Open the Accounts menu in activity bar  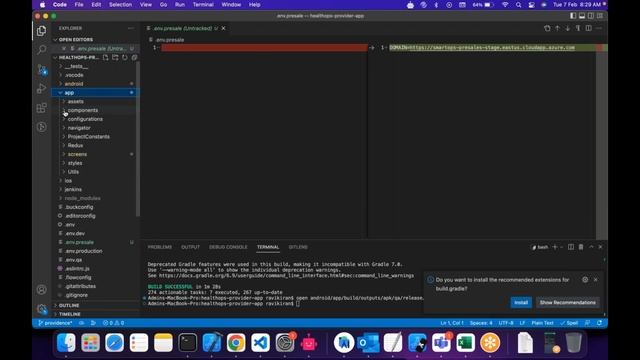pos(42,290)
